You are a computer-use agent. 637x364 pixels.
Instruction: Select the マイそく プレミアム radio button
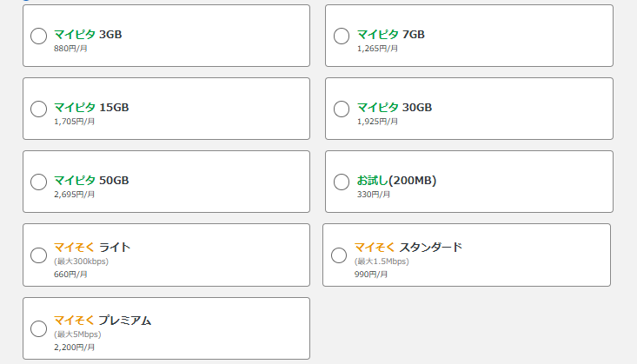(38, 328)
